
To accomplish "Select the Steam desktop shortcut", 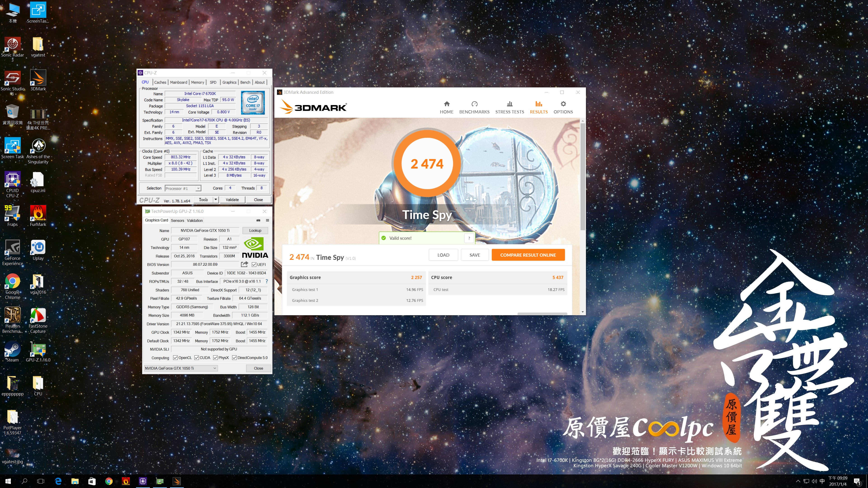I will click(x=12, y=352).
